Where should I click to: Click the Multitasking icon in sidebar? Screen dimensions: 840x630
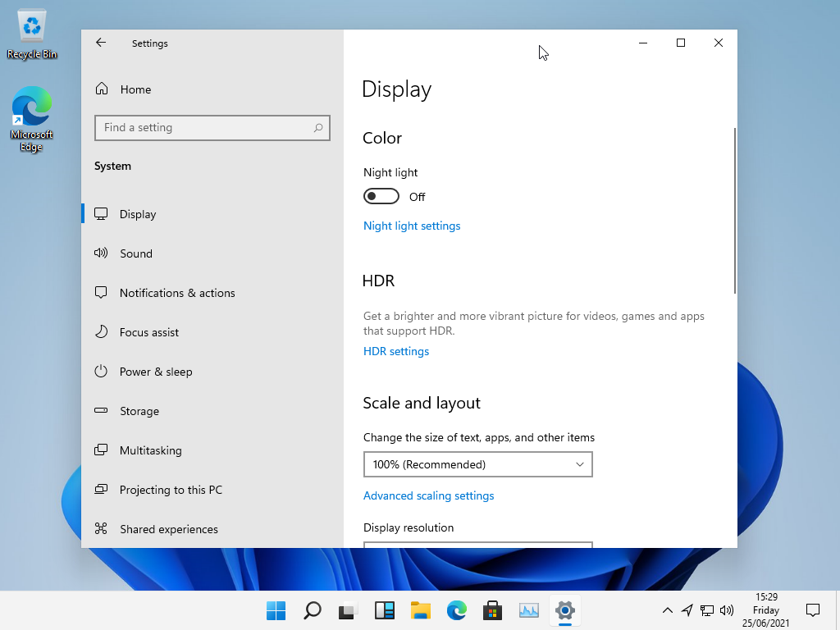coord(101,450)
